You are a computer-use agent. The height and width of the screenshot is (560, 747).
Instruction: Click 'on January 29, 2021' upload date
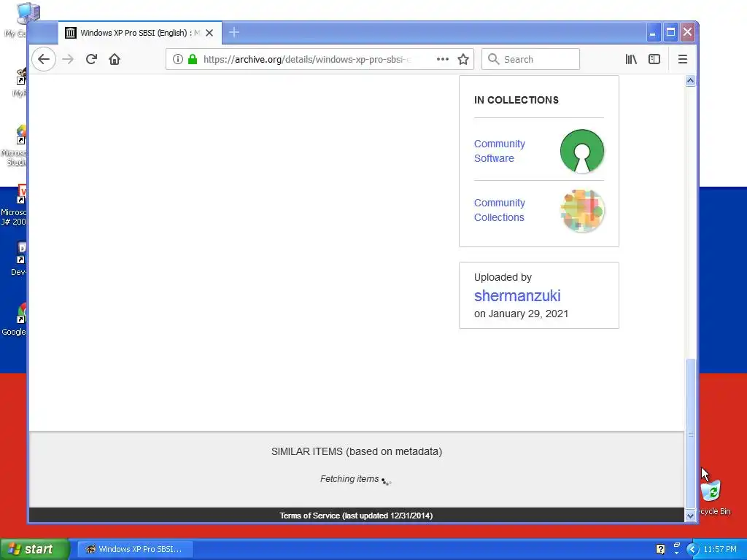click(x=521, y=314)
